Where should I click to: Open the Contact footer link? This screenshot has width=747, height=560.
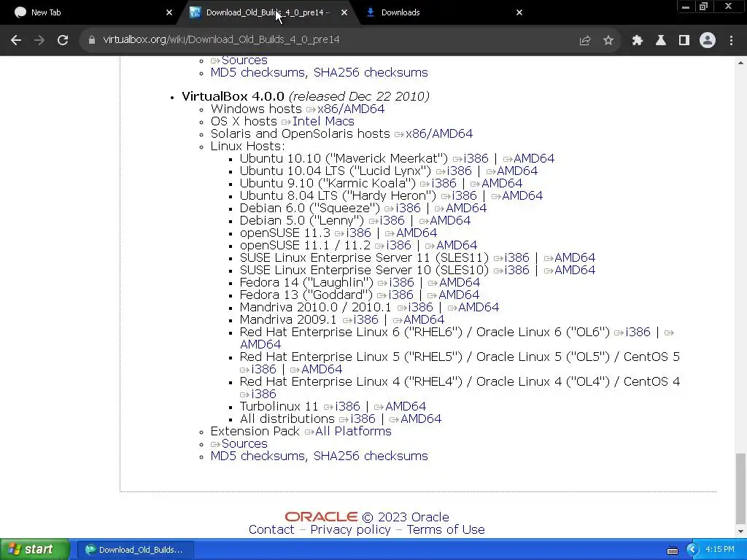[271, 529]
